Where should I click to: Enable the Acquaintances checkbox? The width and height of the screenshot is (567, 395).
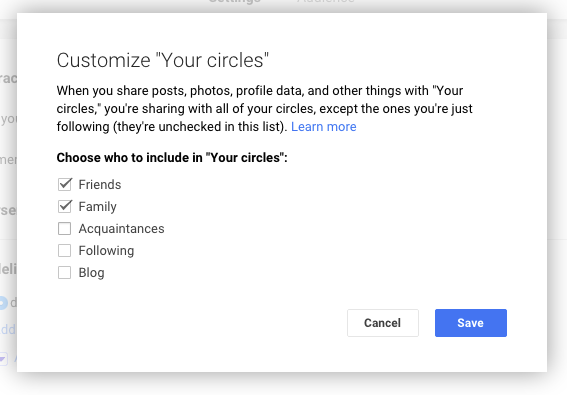[64, 229]
